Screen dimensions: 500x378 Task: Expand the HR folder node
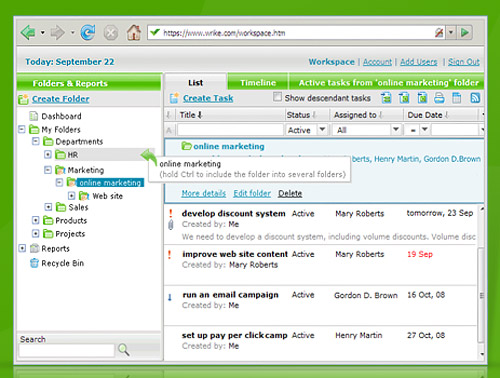[x=48, y=154]
